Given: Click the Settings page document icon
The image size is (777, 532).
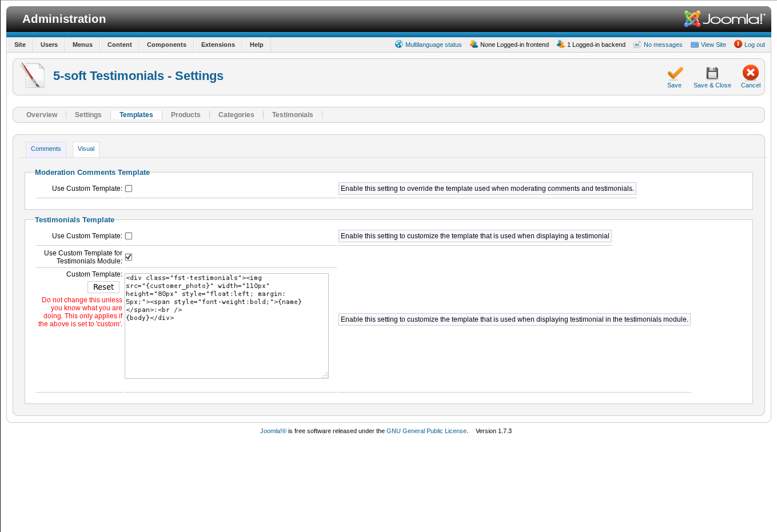Looking at the screenshot, I should pos(33,75).
